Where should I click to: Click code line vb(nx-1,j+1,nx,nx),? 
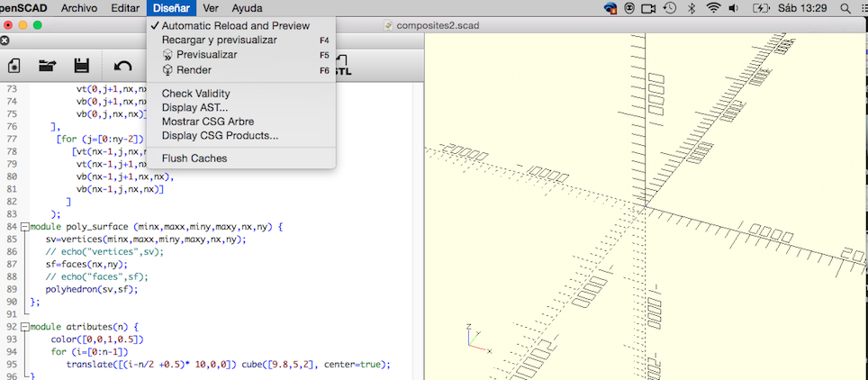[x=126, y=177]
